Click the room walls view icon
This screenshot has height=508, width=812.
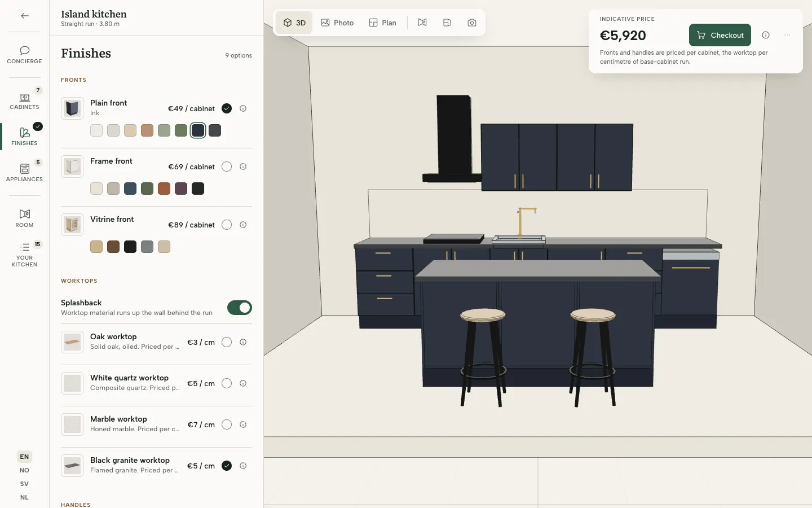[x=422, y=23]
